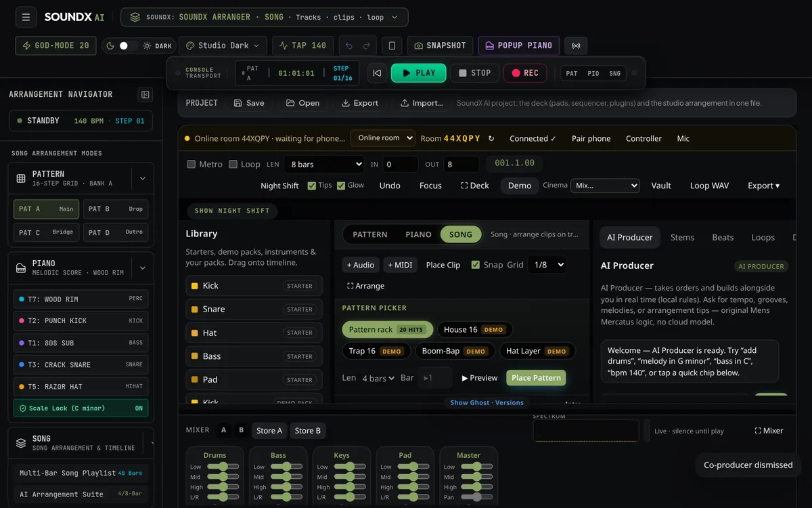Open the Online room dropdown
Image resolution: width=812 pixels, height=508 pixels.
click(382, 138)
